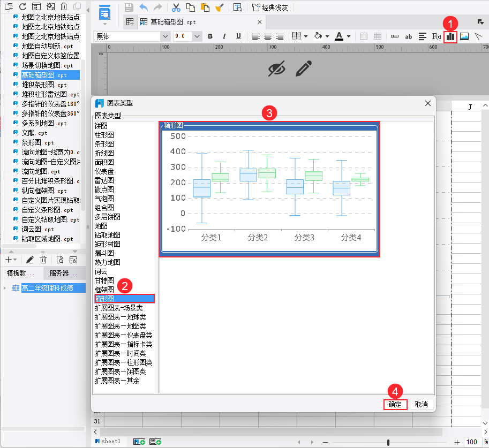Align text right

pyautogui.click(x=280, y=36)
